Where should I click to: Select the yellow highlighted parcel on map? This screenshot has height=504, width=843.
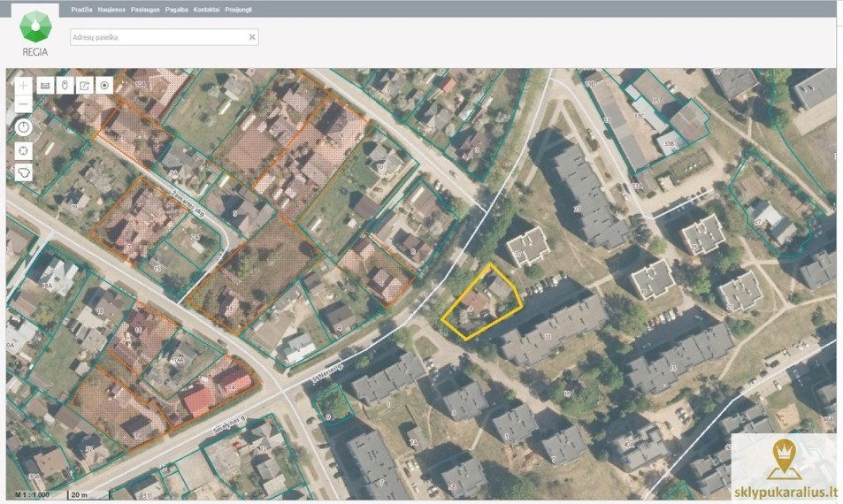[x=481, y=303]
